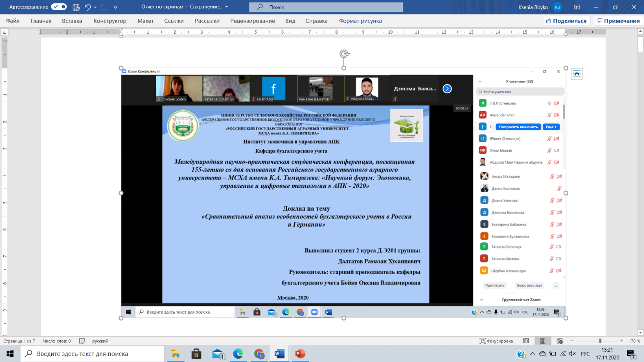Switch to the Формат рисунка tab
Screen dimensions: 644x362
(360, 21)
